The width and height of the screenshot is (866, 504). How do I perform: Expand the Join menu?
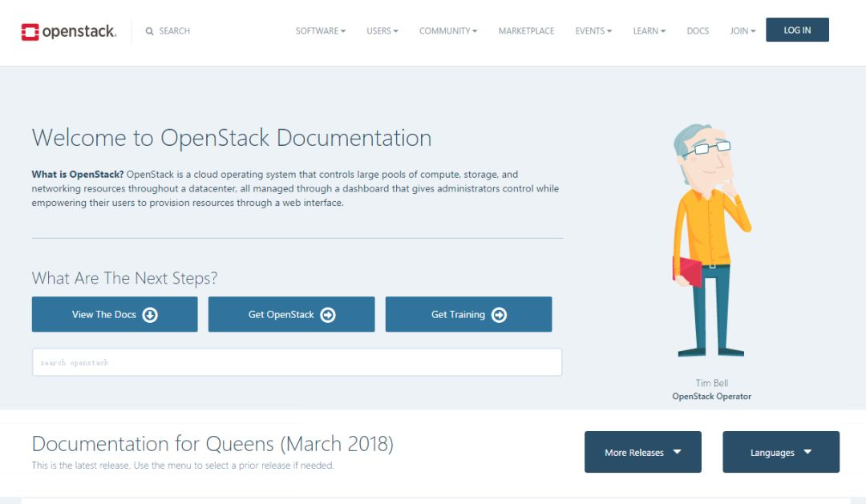pyautogui.click(x=742, y=31)
